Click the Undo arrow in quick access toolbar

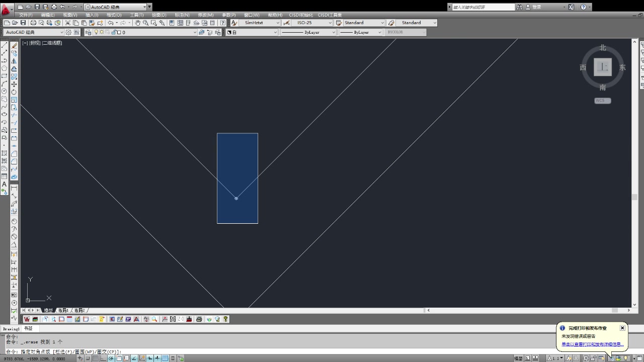(x=62, y=7)
